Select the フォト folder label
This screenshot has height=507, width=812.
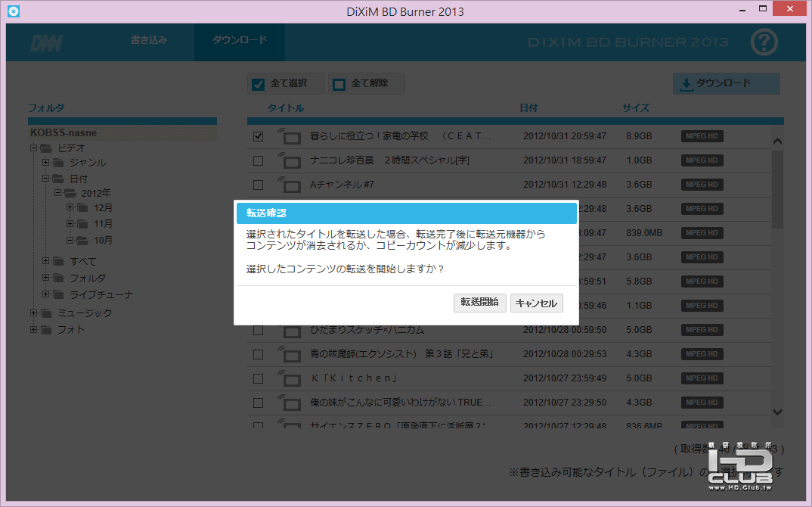(x=71, y=330)
